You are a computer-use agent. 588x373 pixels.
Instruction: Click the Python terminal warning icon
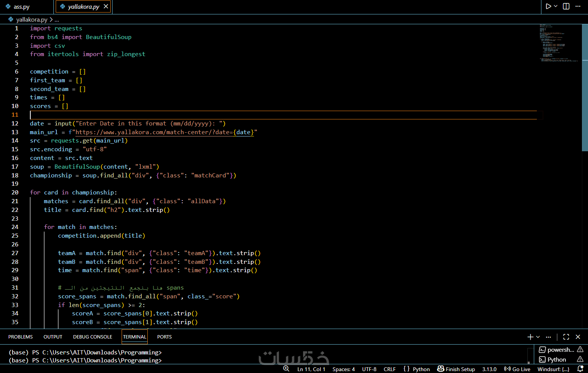[x=580, y=359]
